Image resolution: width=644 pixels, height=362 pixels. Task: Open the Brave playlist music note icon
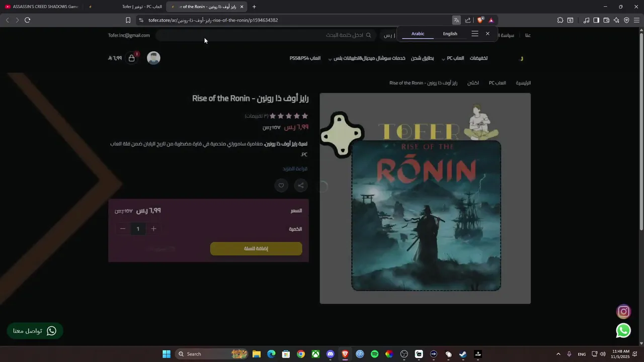[x=586, y=20]
